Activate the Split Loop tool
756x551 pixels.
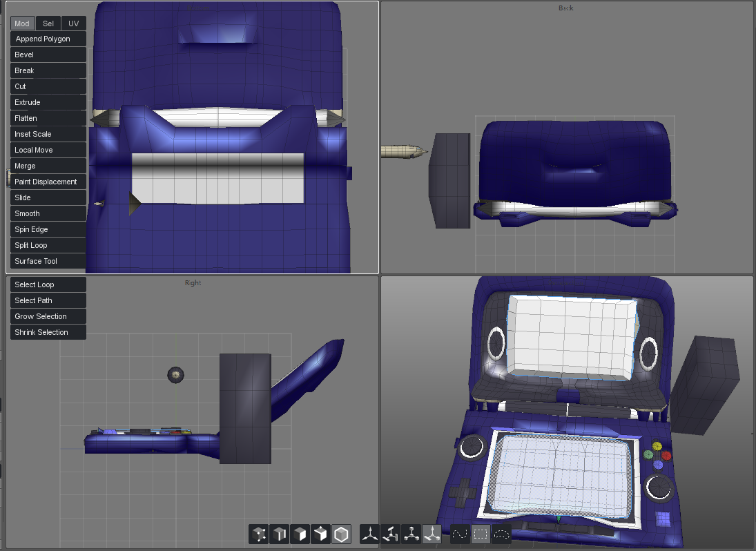click(48, 245)
